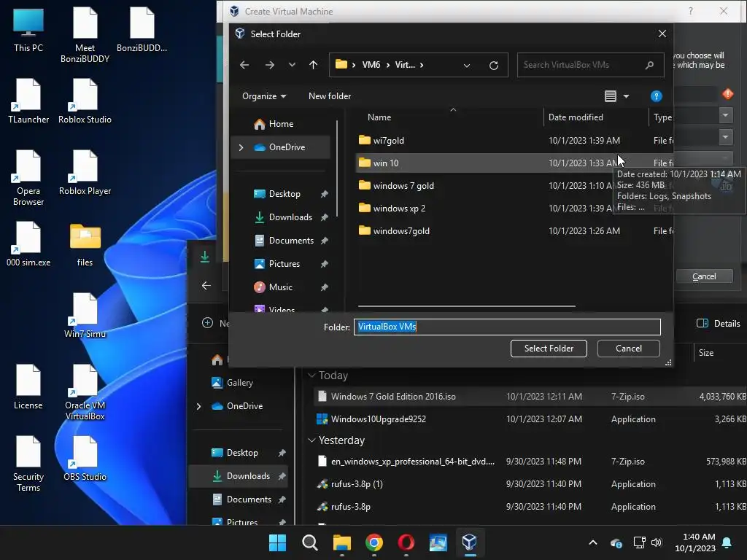Select Home in dialog navigation pane

280,124
